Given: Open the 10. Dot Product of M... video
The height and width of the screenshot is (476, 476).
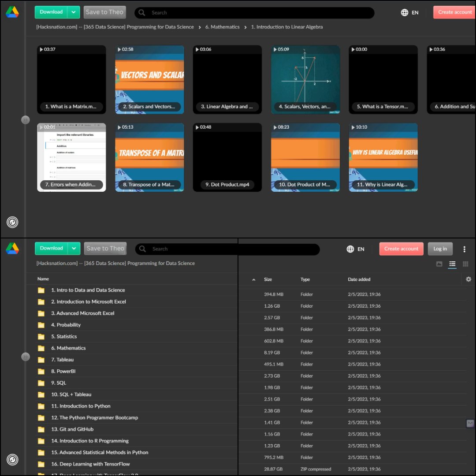Looking at the screenshot, I should [305, 157].
